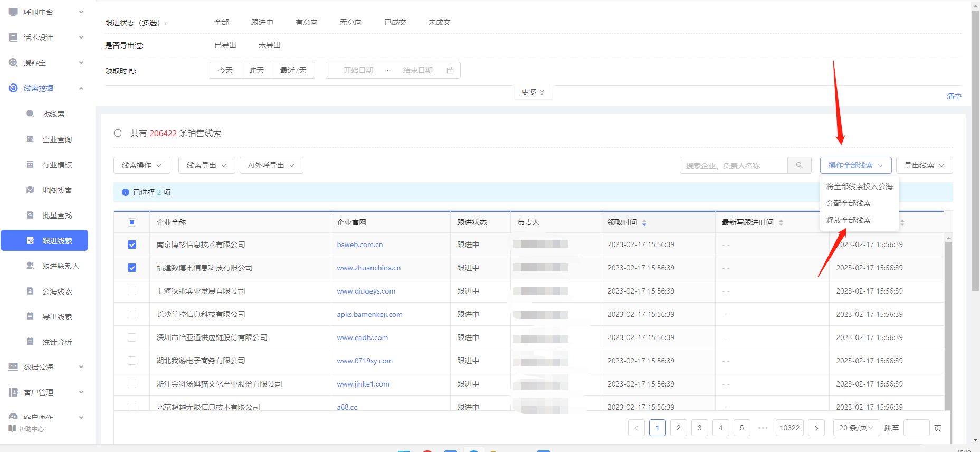
Task: Focus the 搜索企业、负责人名称 search field
Action: pyautogui.click(x=734, y=165)
